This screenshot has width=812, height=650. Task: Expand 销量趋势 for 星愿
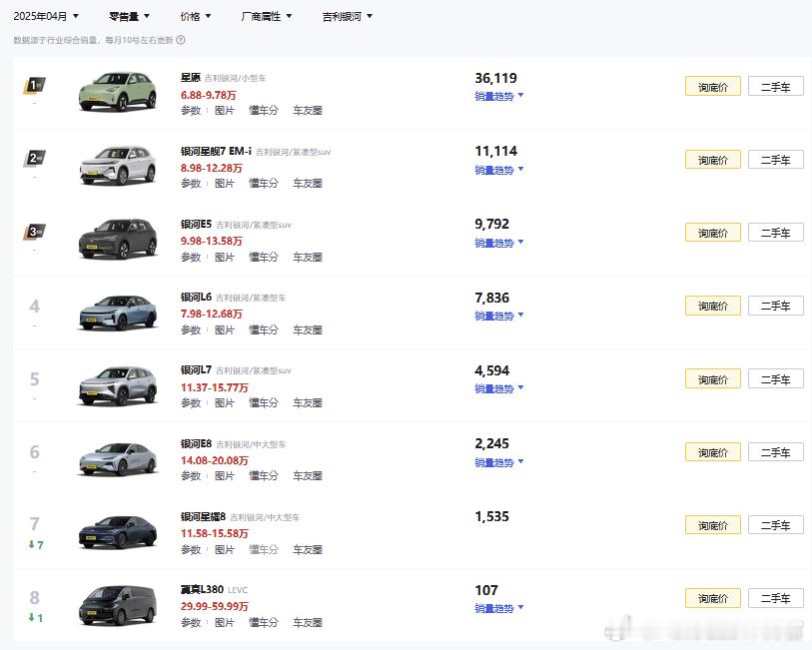coord(499,96)
